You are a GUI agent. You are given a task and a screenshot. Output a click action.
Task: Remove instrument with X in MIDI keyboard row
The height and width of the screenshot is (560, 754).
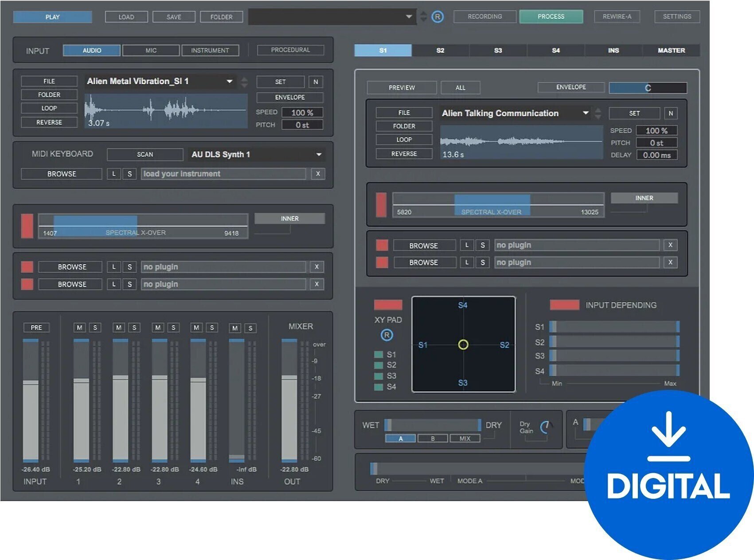pyautogui.click(x=318, y=174)
